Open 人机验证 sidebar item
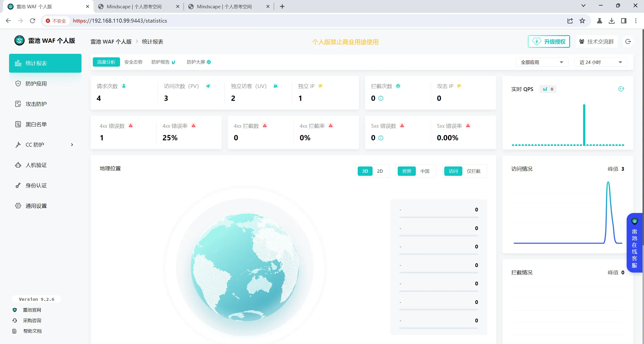 pos(36,165)
